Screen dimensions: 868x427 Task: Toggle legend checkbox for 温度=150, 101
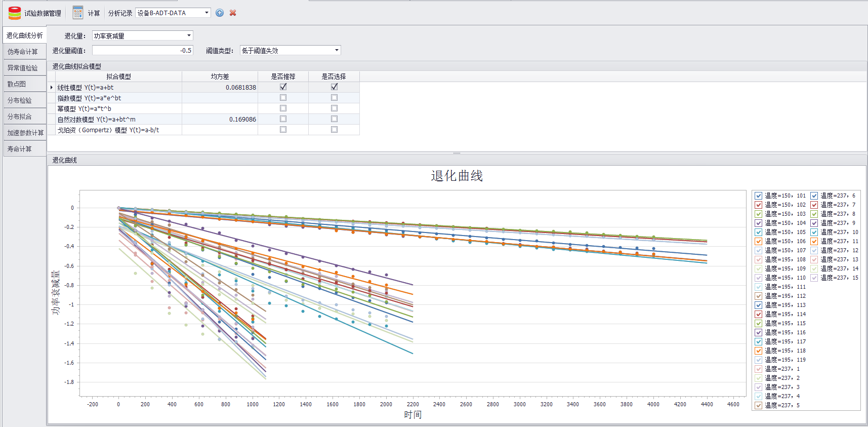tap(758, 196)
